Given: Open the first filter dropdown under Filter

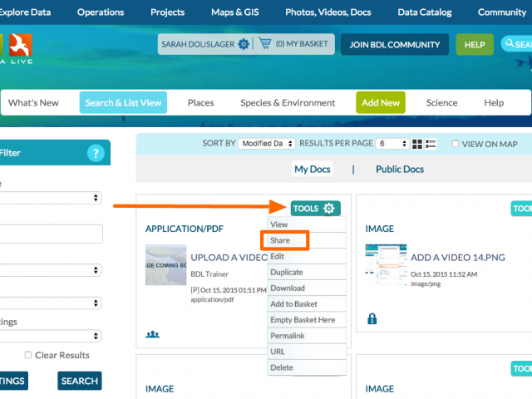Looking at the screenshot, I should click(x=50, y=198).
